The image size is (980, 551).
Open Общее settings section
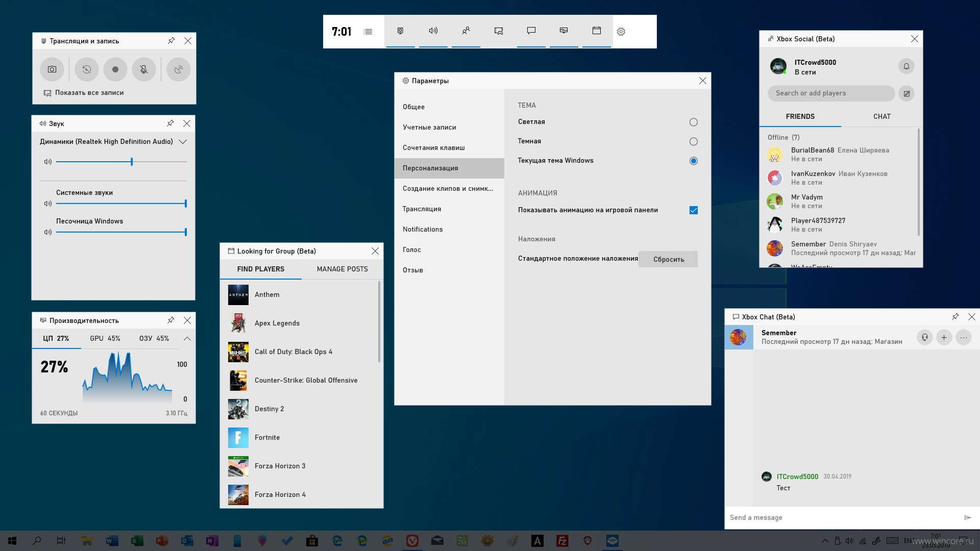point(449,107)
